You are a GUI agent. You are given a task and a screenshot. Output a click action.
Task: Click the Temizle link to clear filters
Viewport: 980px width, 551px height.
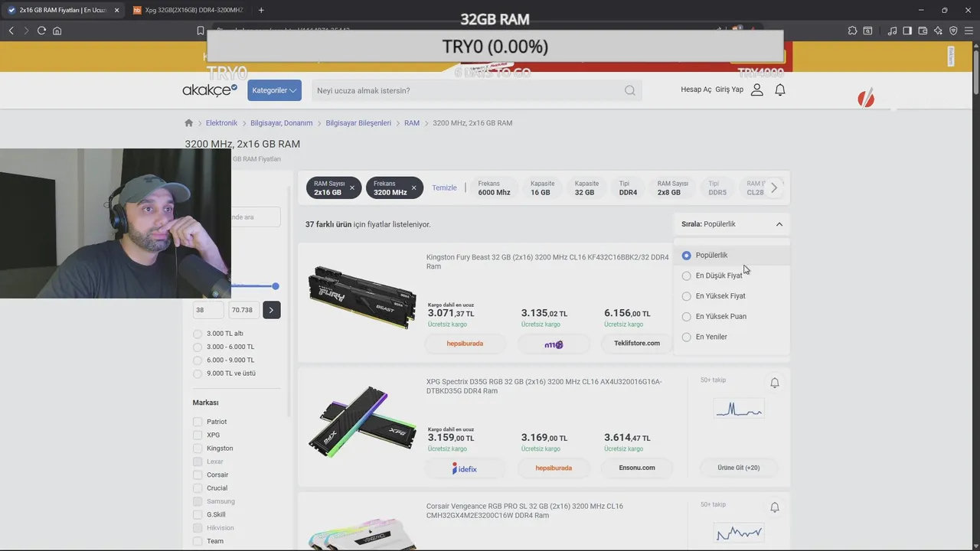pos(444,187)
